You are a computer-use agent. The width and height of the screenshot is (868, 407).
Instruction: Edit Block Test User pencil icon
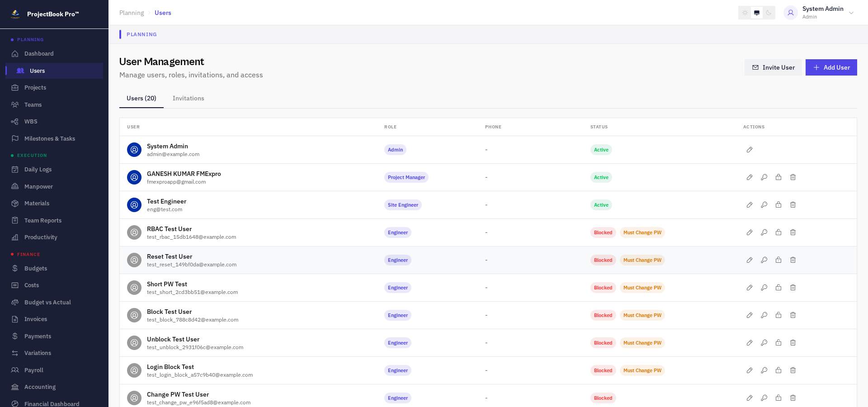[x=750, y=315]
